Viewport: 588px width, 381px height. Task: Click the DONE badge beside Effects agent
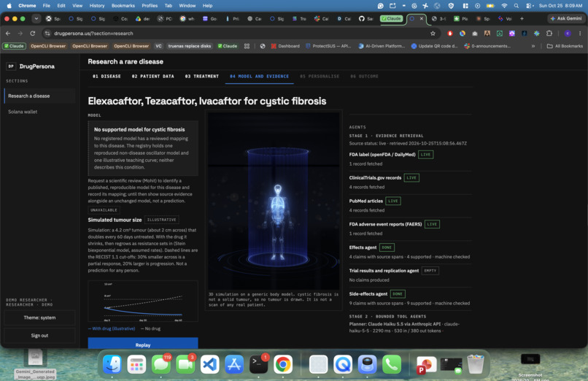click(x=387, y=247)
